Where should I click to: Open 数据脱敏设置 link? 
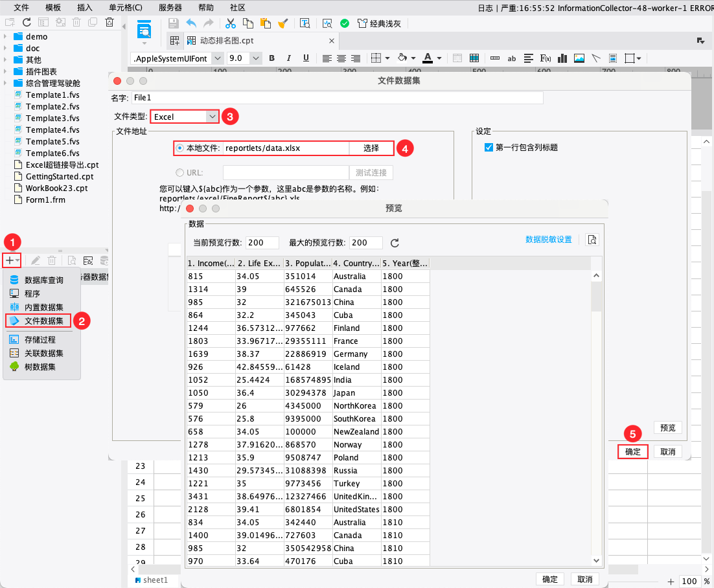(548, 240)
